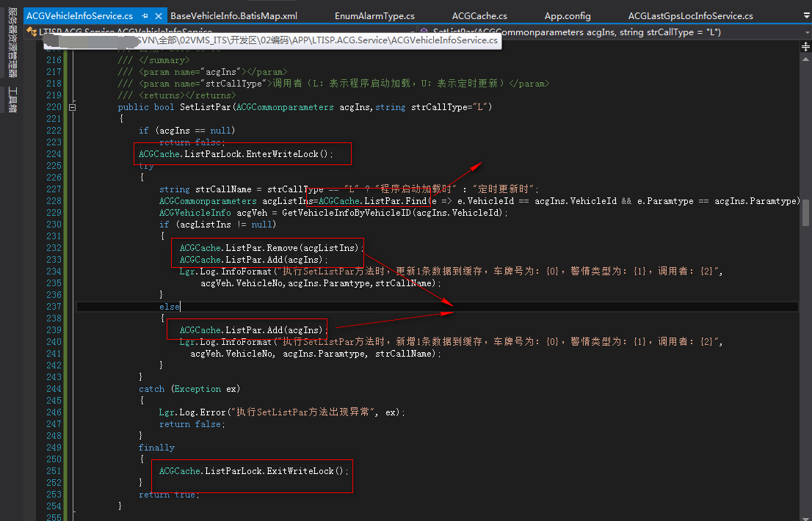Click the method icon before SetListPar in the member bar
The width and height of the screenshot is (812, 521).
pos(424,32)
